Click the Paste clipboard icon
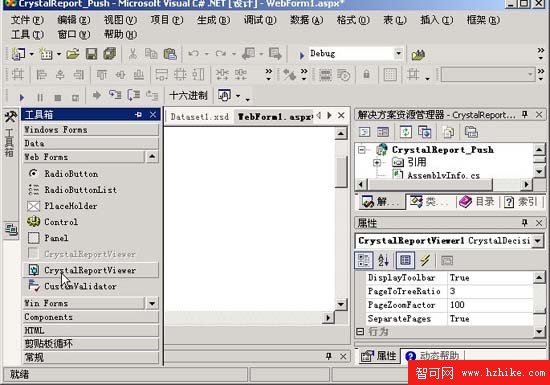The height and width of the screenshot is (385, 550). coord(170,54)
